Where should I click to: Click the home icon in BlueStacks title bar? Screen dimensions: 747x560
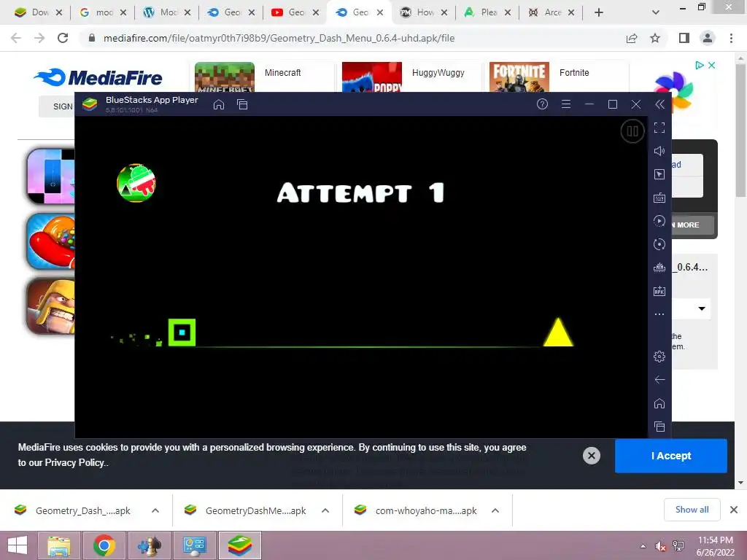point(219,104)
